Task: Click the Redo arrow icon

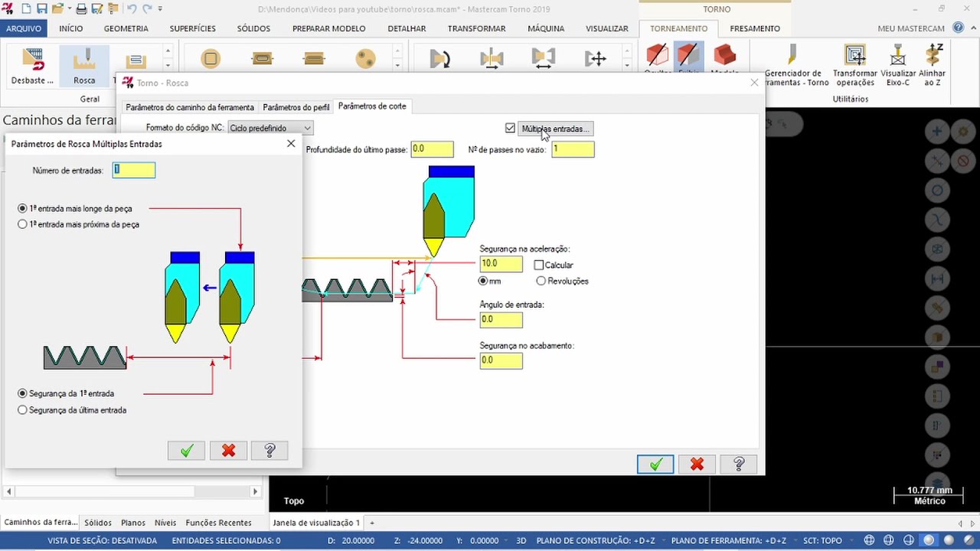Action: pyautogui.click(x=147, y=9)
